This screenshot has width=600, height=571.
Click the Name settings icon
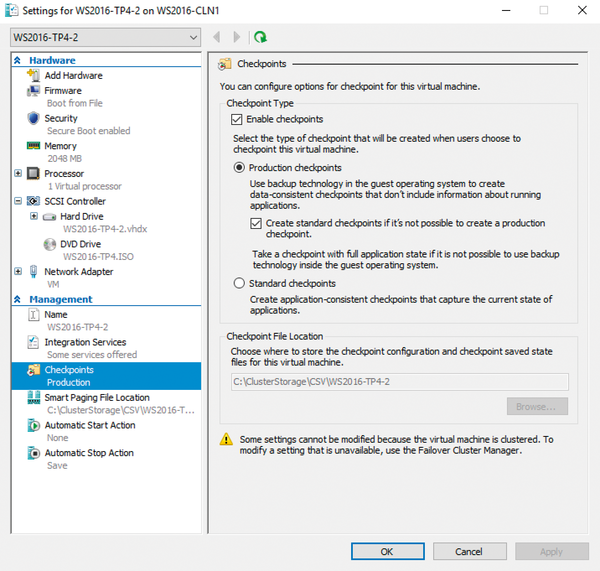pos(33,315)
